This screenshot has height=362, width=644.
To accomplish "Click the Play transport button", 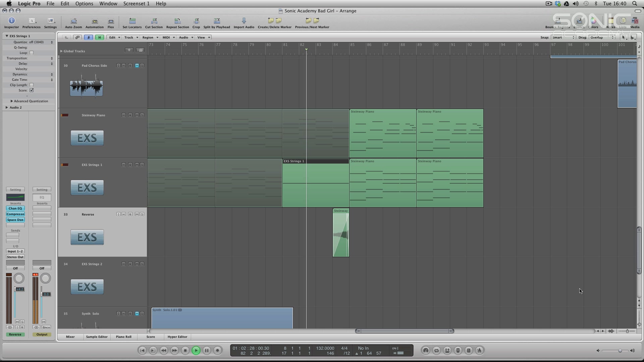I will point(196,351).
